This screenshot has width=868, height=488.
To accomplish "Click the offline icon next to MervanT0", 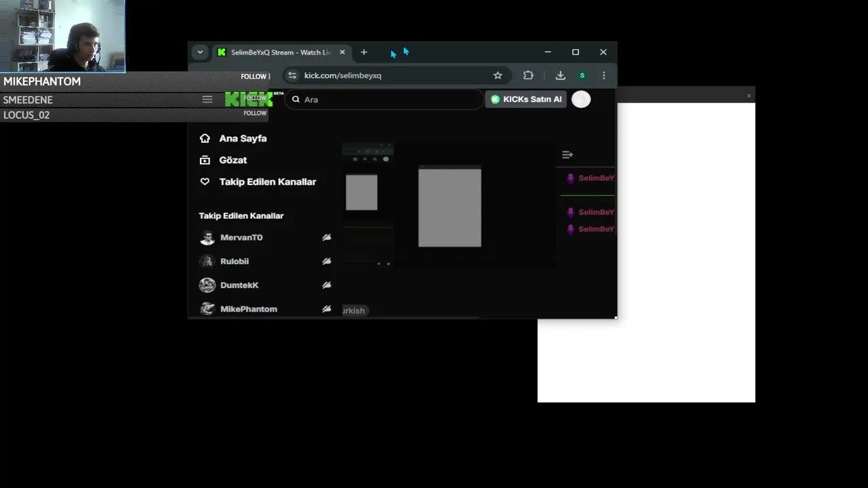I will pyautogui.click(x=326, y=237).
